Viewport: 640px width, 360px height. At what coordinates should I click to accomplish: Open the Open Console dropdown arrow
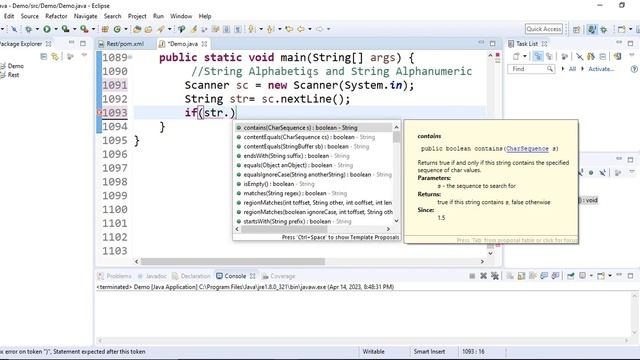[609, 276]
